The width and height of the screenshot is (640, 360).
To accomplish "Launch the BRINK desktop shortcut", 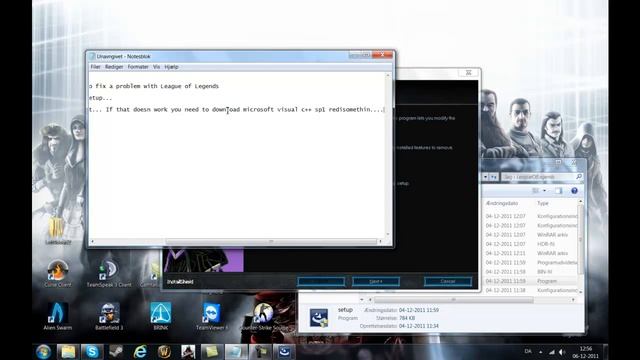I will (160, 316).
